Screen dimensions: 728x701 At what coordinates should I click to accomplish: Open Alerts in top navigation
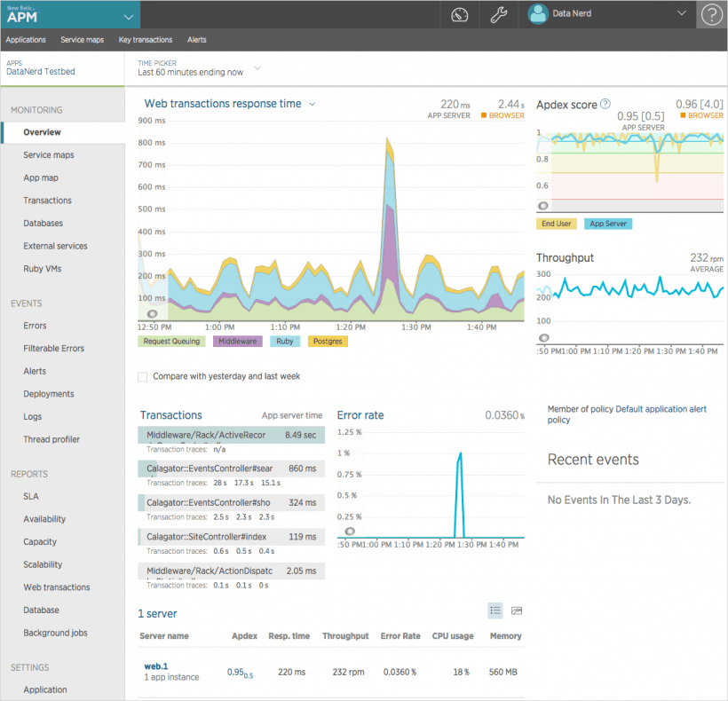click(x=197, y=40)
